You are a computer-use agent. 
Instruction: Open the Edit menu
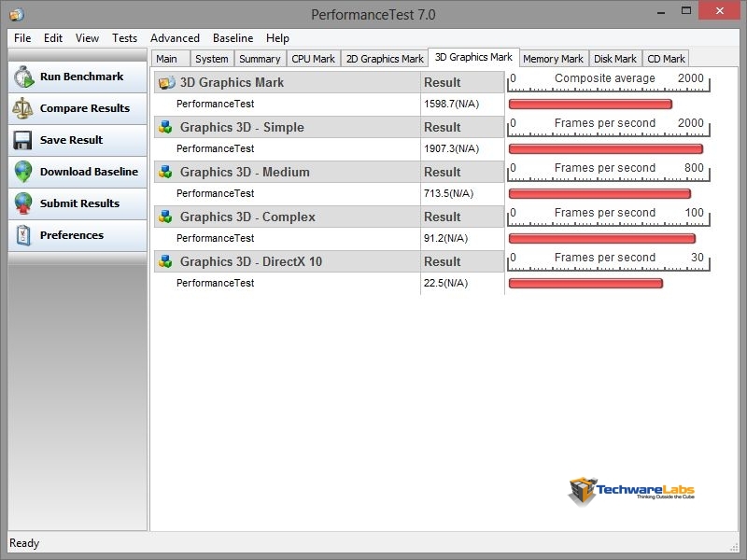click(x=53, y=38)
